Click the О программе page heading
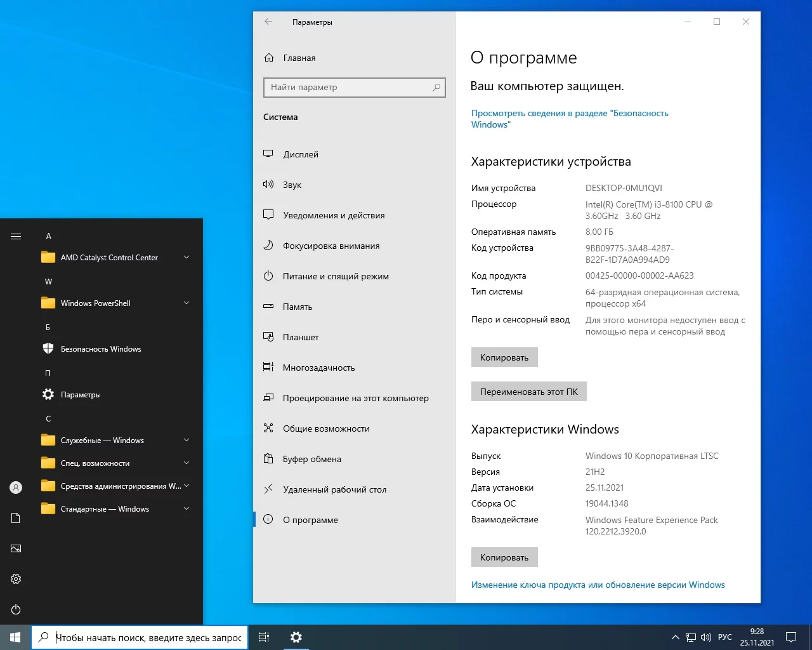The image size is (812, 650). tap(524, 58)
